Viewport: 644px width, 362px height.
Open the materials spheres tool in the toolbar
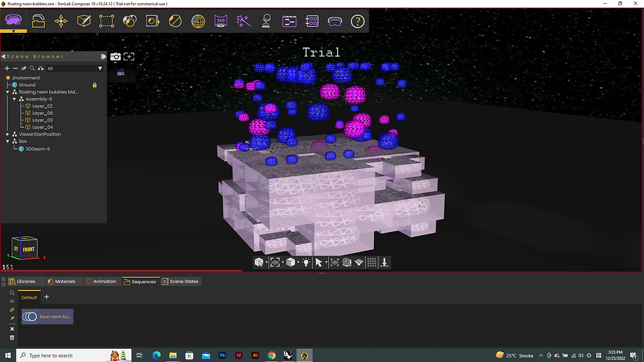click(x=129, y=21)
